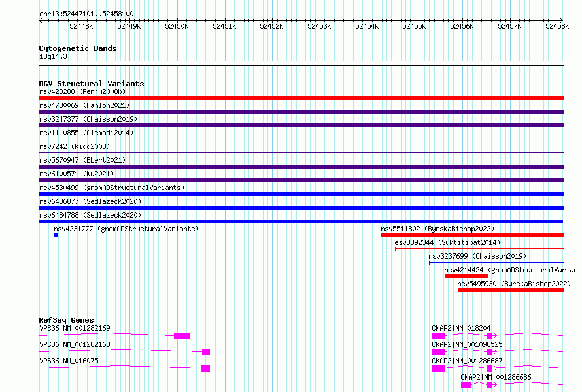Click the nsv4231777 gnomAD variant label
Image resolution: width=582 pixels, height=392 pixels.
pos(126,229)
